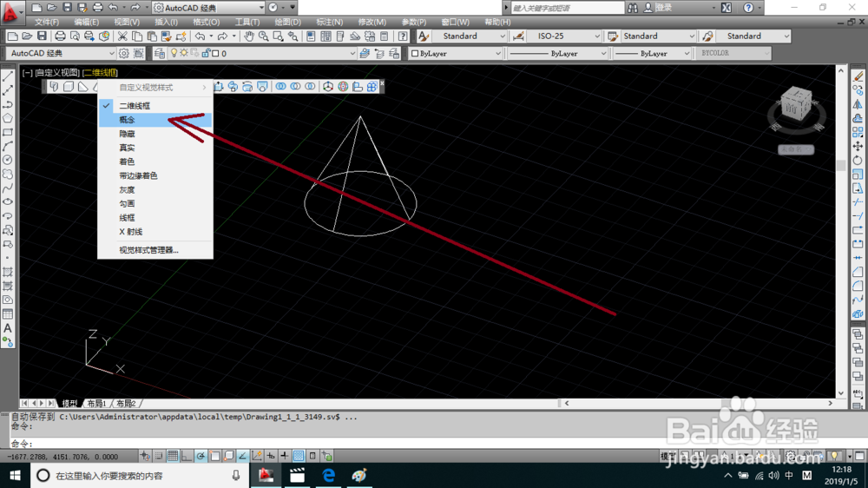This screenshot has width=868, height=488.
Task: Toggle Snap Mode in status bar
Action: click(159, 456)
